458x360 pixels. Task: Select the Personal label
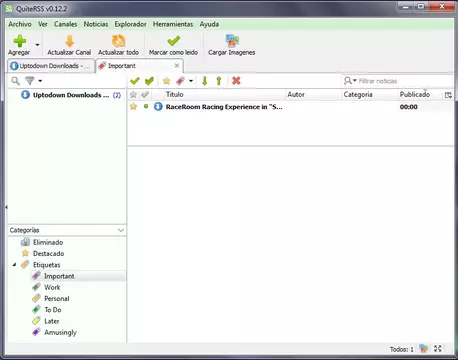coord(57,299)
